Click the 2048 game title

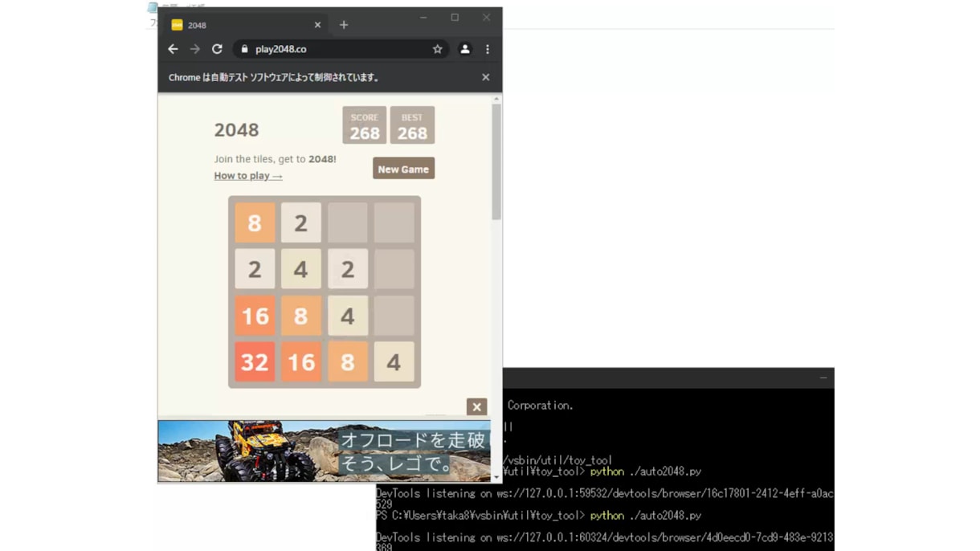(236, 130)
